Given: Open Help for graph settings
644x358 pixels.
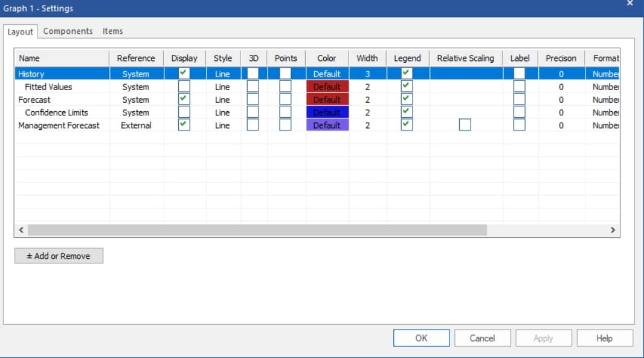Looking at the screenshot, I should 604,337.
